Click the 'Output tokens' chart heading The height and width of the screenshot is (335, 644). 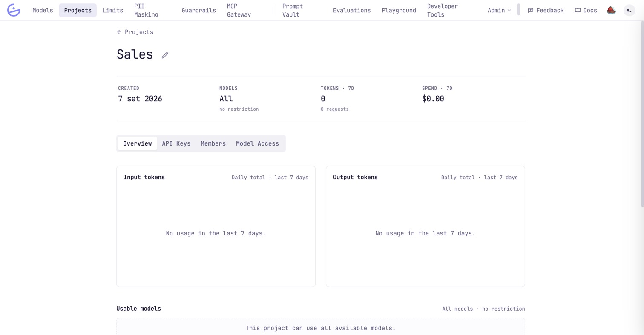tap(355, 177)
